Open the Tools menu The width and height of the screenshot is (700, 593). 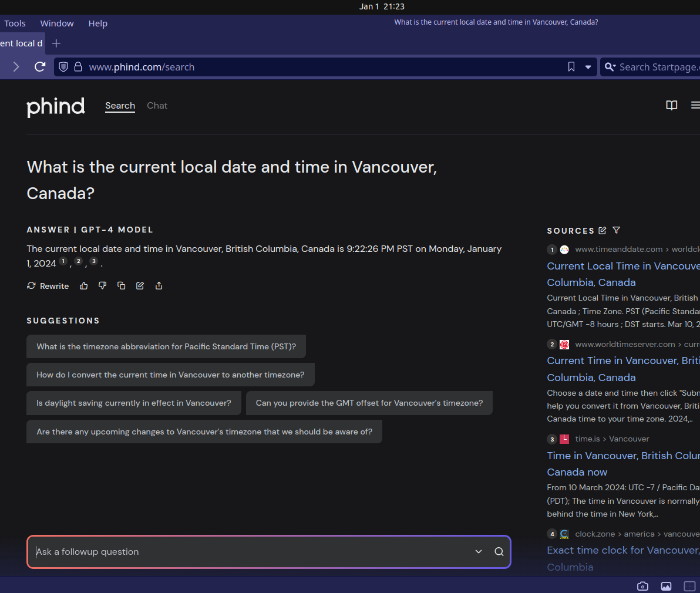[15, 23]
